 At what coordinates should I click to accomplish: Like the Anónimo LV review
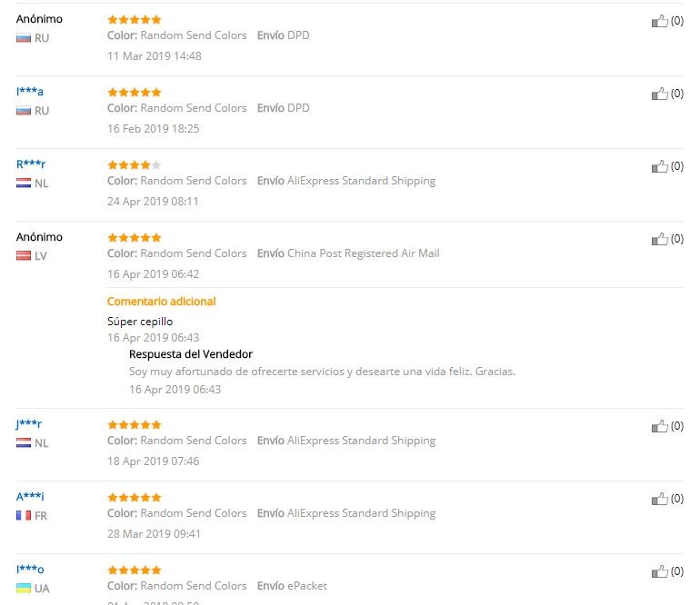point(659,239)
